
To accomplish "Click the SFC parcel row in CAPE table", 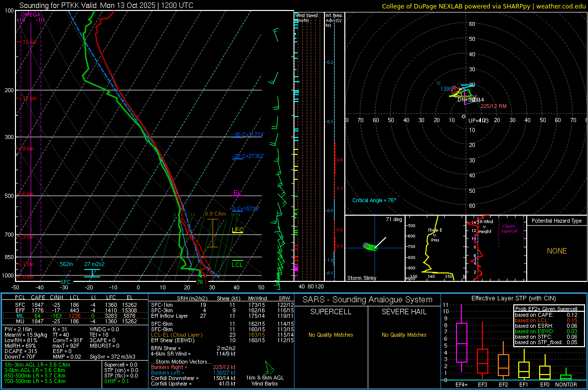I will click(x=75, y=305).
